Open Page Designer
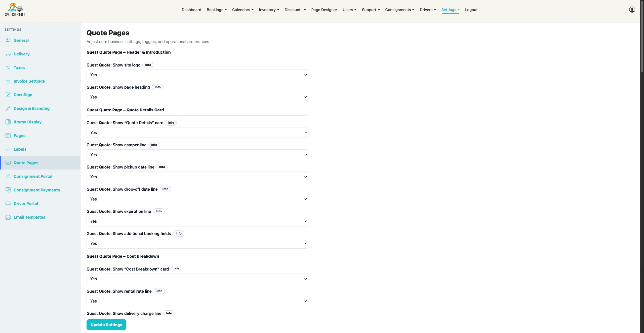 pos(324,10)
